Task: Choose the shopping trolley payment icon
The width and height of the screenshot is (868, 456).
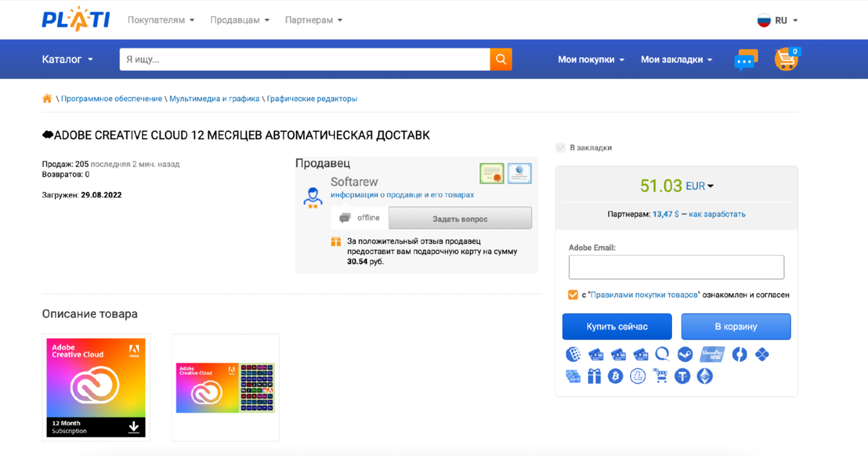Action: 660,376
